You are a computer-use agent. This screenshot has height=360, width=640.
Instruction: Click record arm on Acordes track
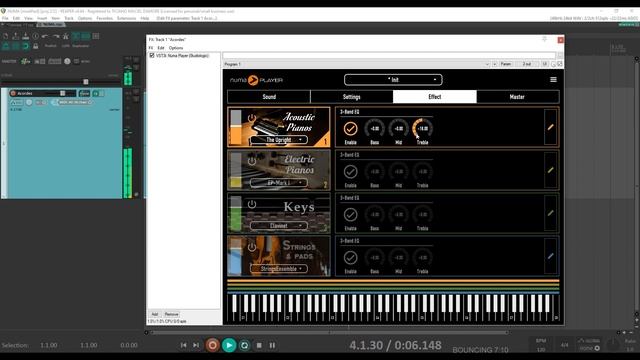click(13, 93)
